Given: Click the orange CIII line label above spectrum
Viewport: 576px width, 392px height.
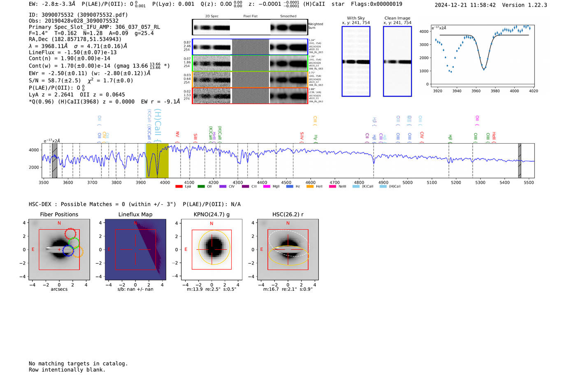Looking at the screenshot, I should pyautogui.click(x=315, y=120).
